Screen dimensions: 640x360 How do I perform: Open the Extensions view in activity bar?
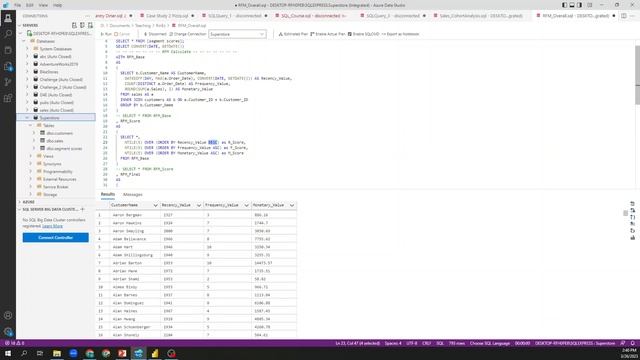click(x=8, y=98)
